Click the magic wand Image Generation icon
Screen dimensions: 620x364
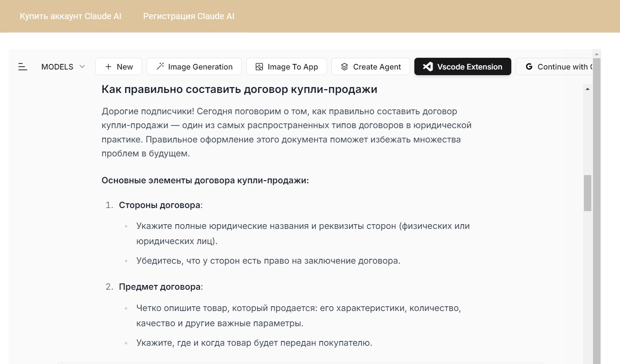pos(160,66)
